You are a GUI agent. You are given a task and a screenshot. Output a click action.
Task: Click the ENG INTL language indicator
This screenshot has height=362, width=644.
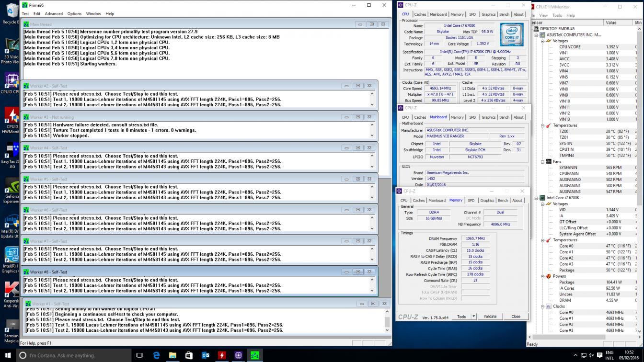[610, 355]
